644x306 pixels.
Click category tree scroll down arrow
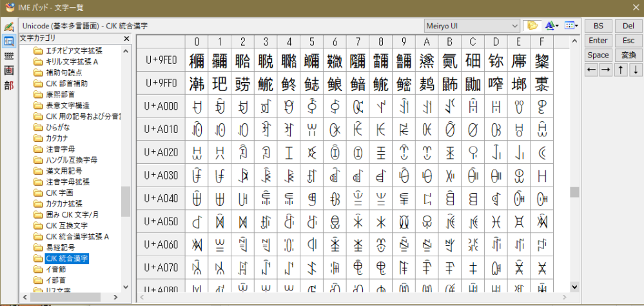pyautogui.click(x=126, y=287)
